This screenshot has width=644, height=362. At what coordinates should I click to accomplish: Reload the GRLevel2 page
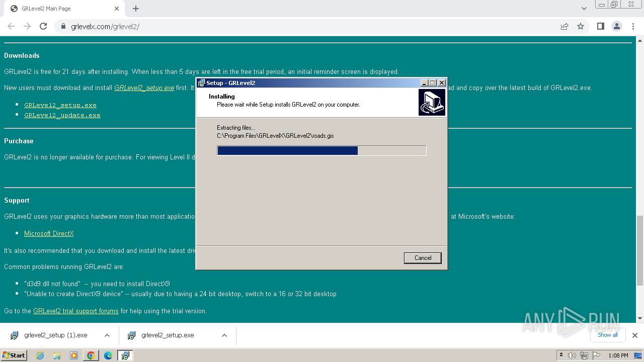43,26
